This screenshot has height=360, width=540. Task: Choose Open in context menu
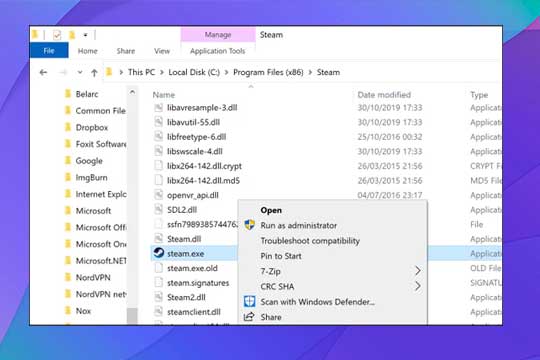(x=271, y=210)
